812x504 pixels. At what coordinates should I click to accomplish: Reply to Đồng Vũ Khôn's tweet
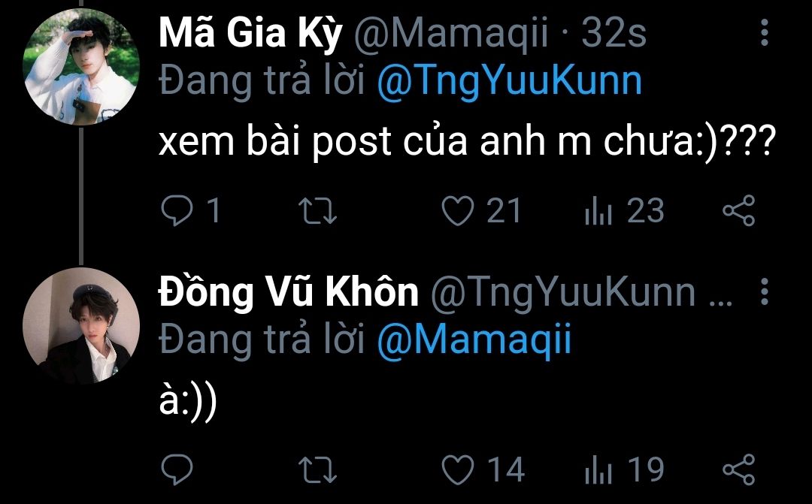click(177, 469)
